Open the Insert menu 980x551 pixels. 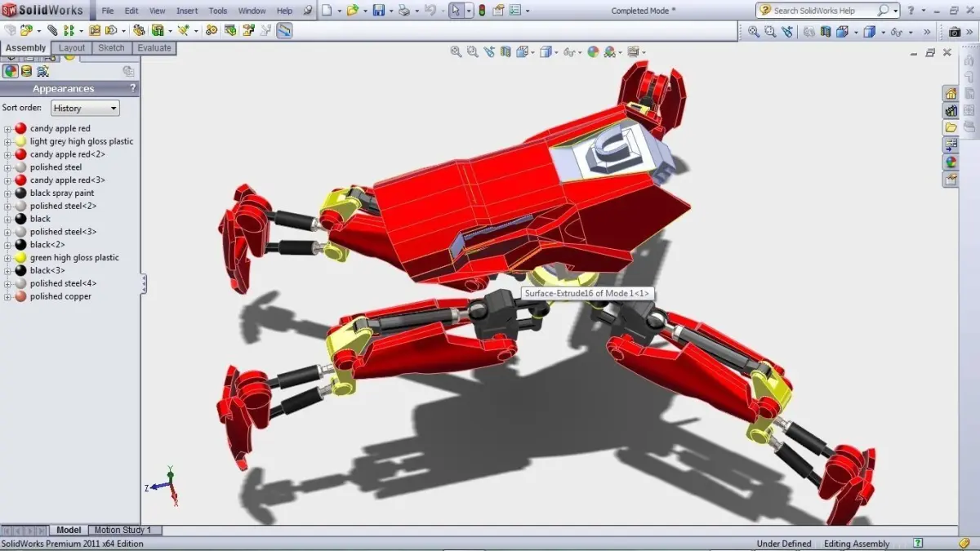pyautogui.click(x=187, y=11)
